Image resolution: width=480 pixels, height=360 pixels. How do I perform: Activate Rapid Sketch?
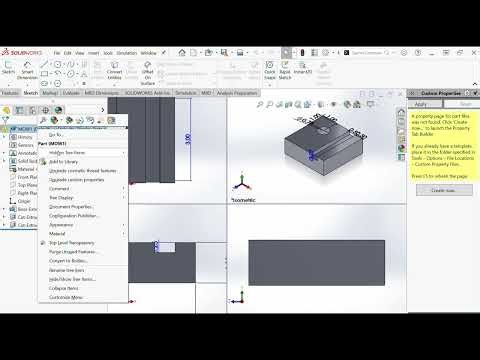click(x=285, y=70)
